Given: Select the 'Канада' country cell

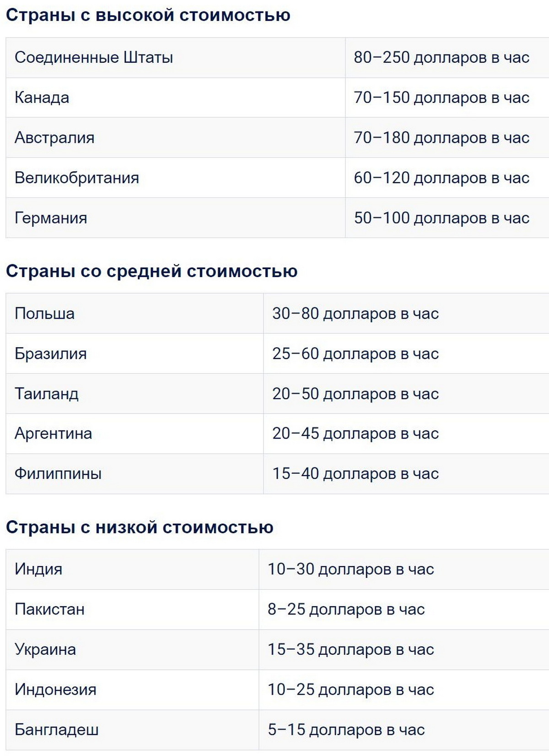Looking at the screenshot, I should pos(42,98).
